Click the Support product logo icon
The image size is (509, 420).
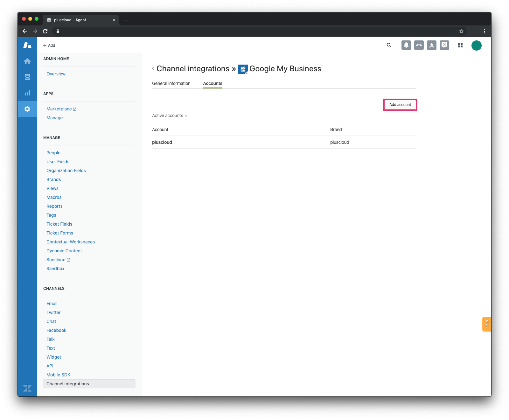(27, 45)
